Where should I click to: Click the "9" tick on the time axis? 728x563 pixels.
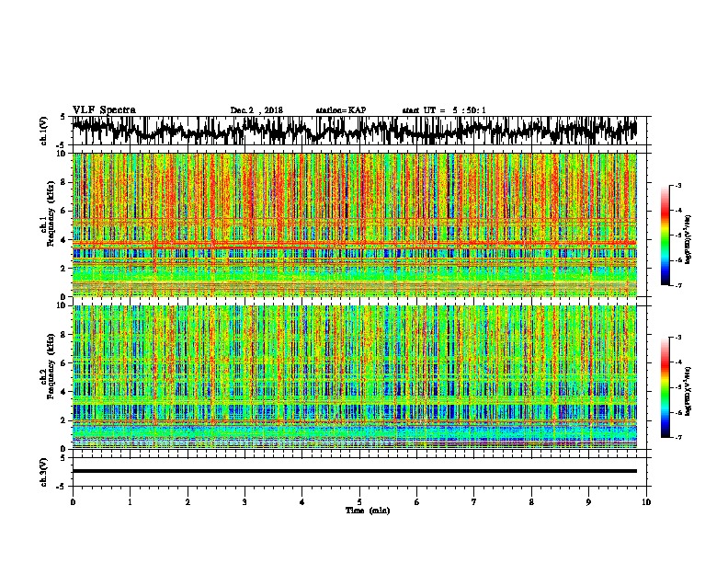588,502
